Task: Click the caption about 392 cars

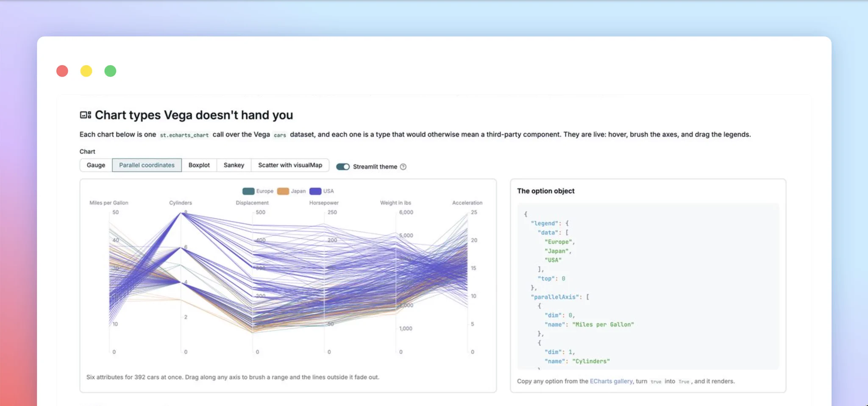Action: point(233,377)
